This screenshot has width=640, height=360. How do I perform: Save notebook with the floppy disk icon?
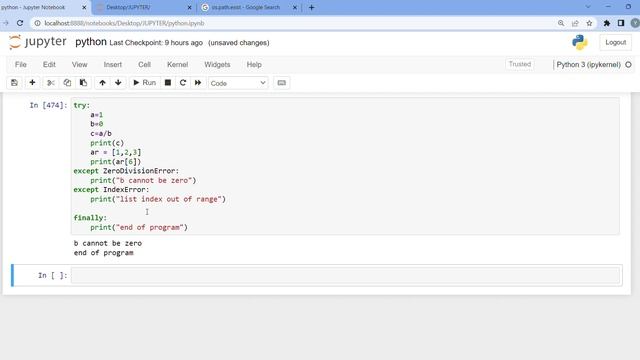[14, 83]
